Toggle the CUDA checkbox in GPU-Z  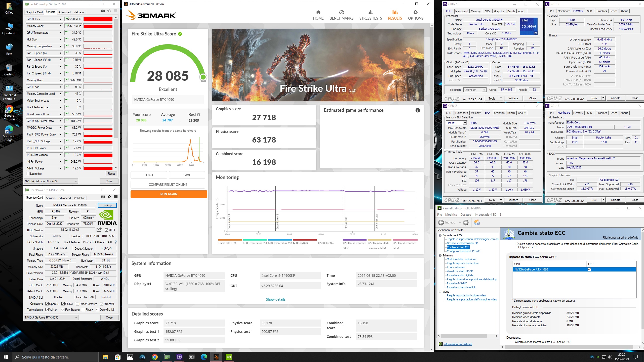(63, 304)
